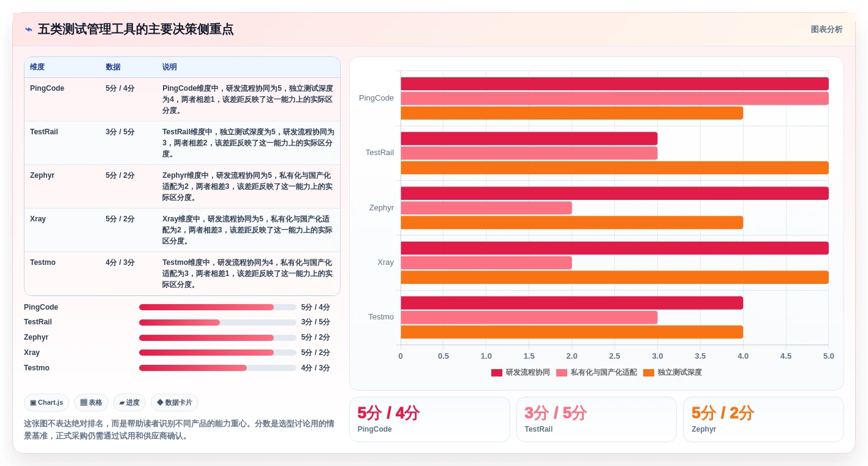Click Testmo 私有化与国产化适配 pink bar
The width and height of the screenshot is (868, 466).
529,318
